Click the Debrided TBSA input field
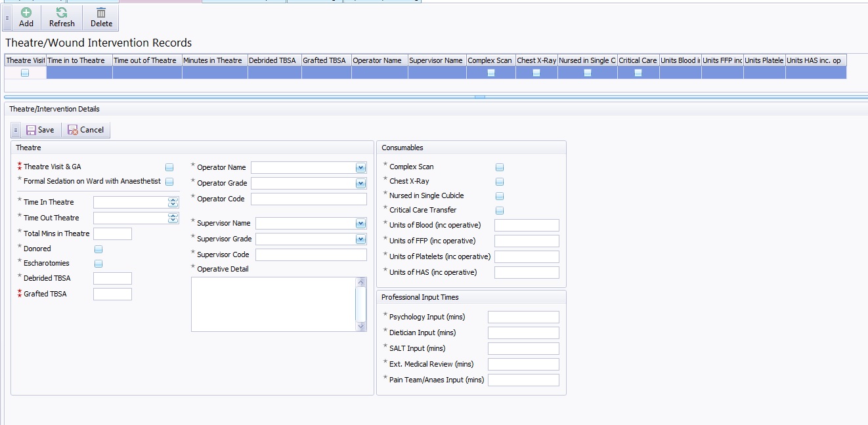 pos(112,279)
